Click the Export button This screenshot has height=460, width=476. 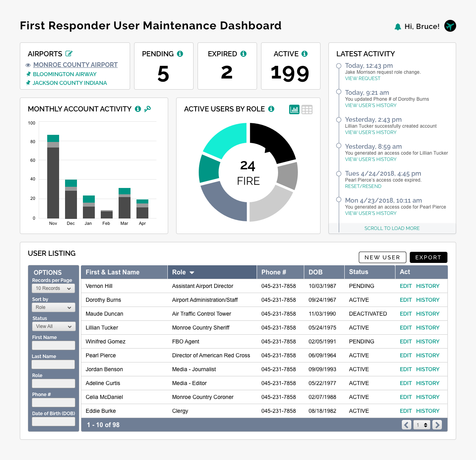tap(428, 257)
